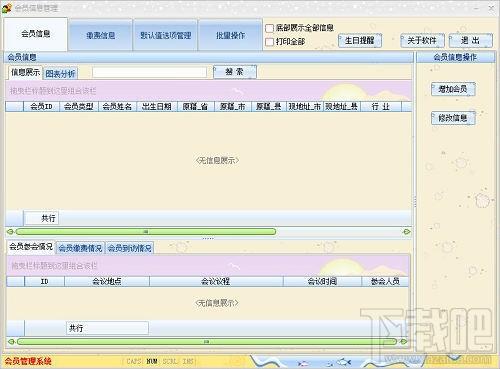Click the 会员姓名 column header
This screenshot has width=500, height=369.
117,107
